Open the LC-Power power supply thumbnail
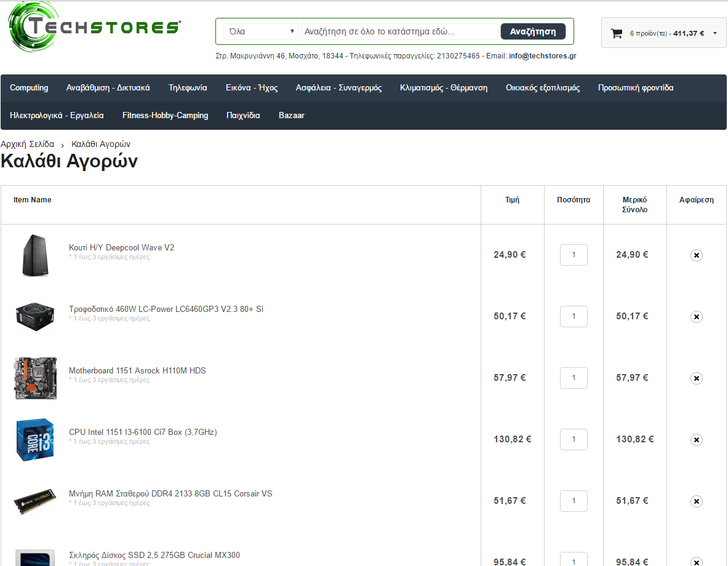 point(35,317)
